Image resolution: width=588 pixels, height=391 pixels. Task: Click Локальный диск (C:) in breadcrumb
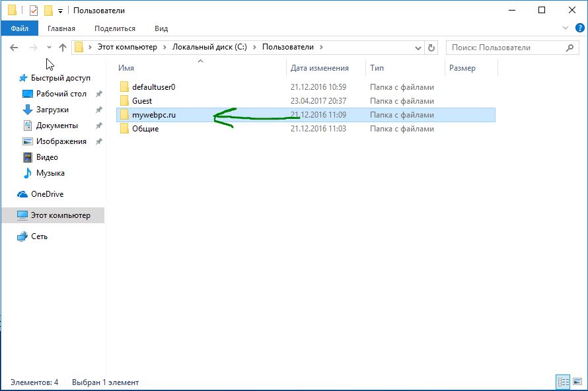(209, 48)
